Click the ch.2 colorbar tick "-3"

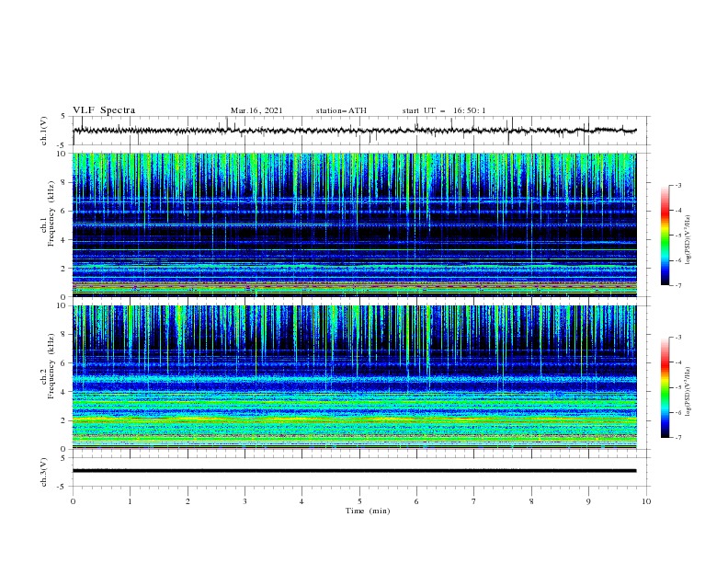click(x=678, y=338)
